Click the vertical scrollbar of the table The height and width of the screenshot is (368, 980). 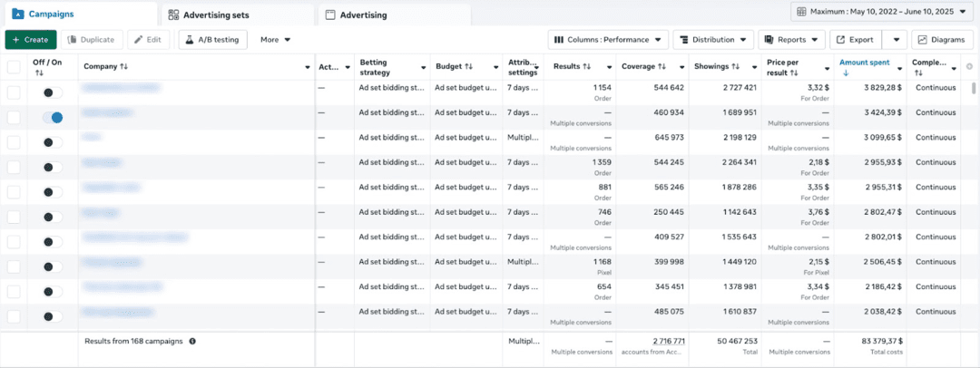975,88
